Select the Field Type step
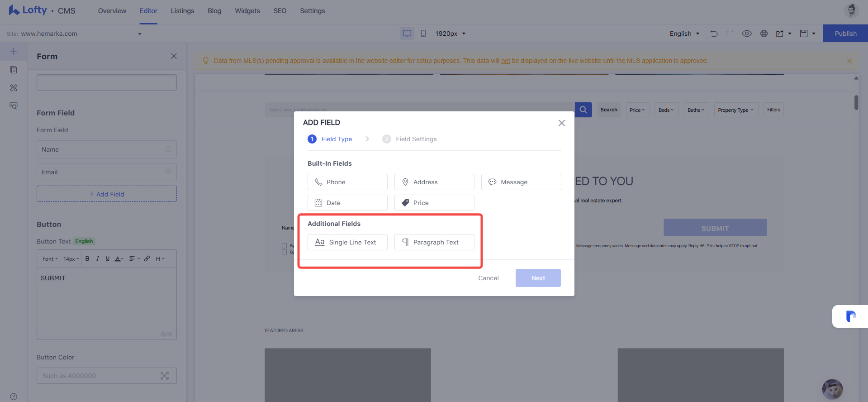 coord(330,139)
